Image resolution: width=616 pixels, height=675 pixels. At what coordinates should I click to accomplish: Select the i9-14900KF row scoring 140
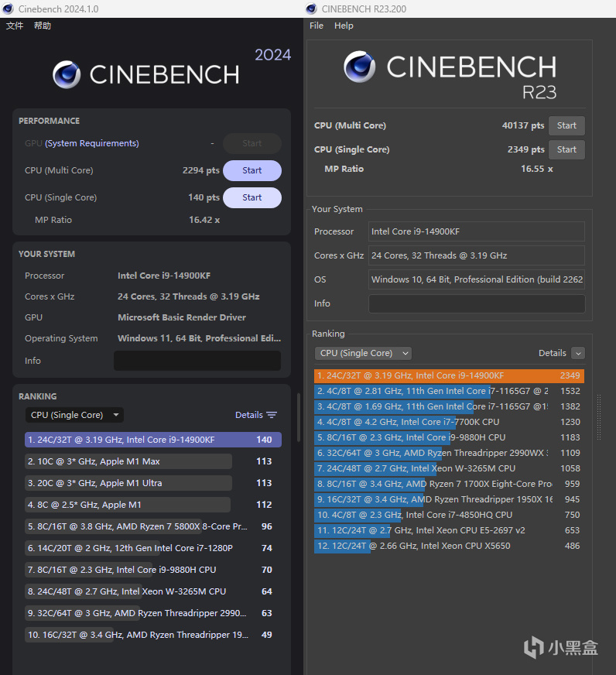pyautogui.click(x=153, y=440)
